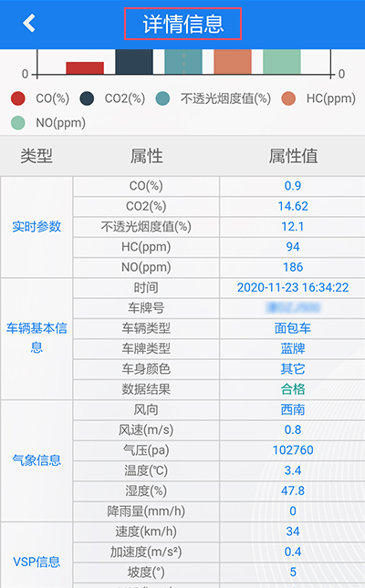Click the green 合格 result value
This screenshot has height=588, width=365.
click(293, 389)
